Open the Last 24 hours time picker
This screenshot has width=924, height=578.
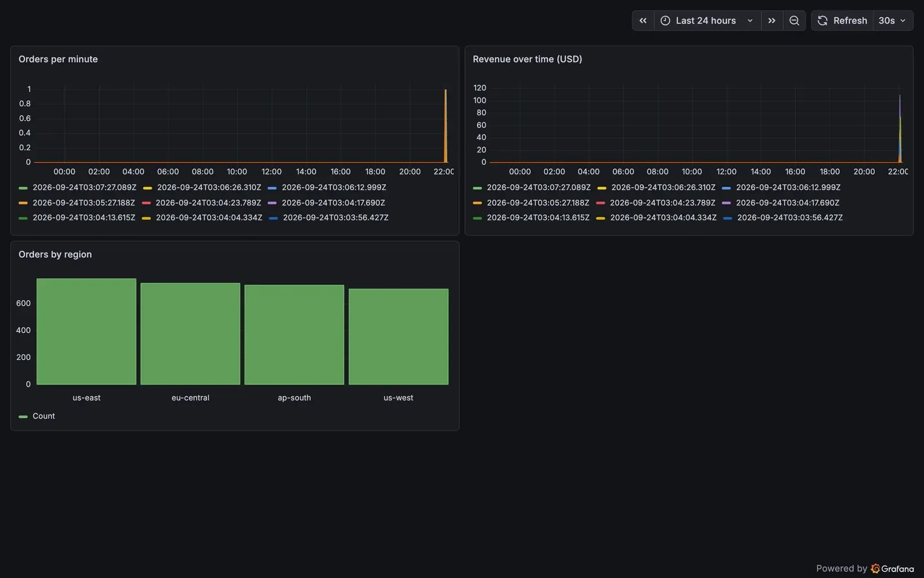(x=707, y=21)
